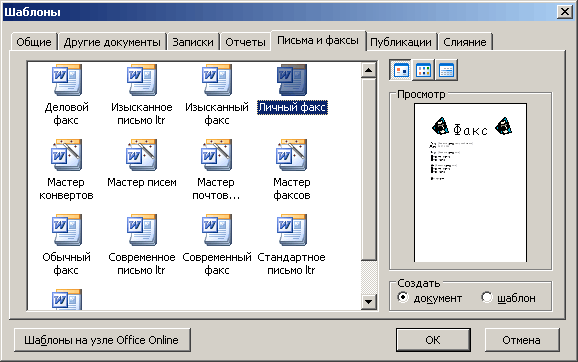Select the Изысканный факс template icon
Screen dimensions: 578x362
point(217,80)
